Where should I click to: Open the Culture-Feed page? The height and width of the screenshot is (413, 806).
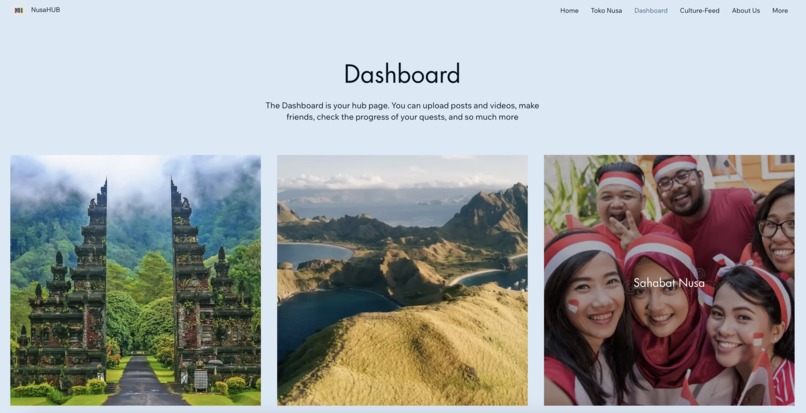[699, 10]
